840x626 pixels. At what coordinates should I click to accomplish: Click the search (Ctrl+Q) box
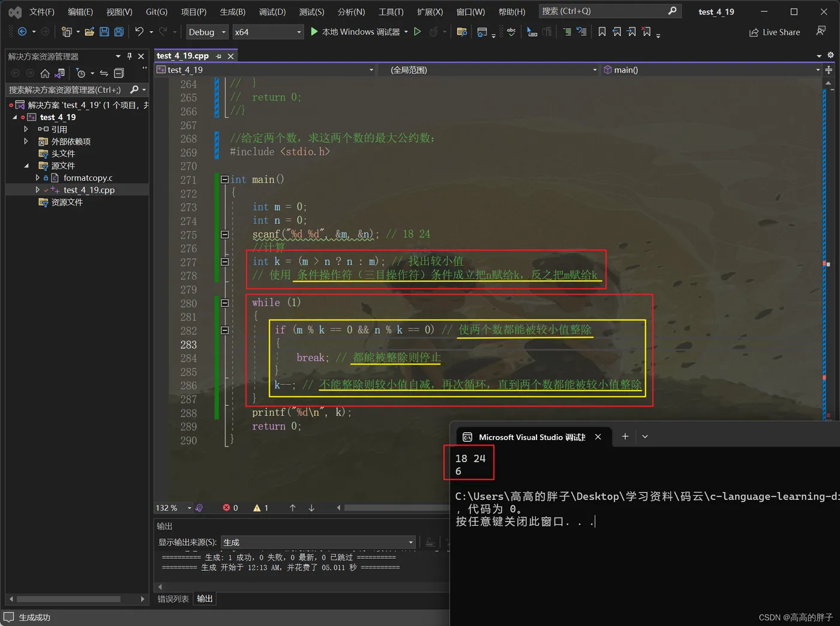(610, 11)
